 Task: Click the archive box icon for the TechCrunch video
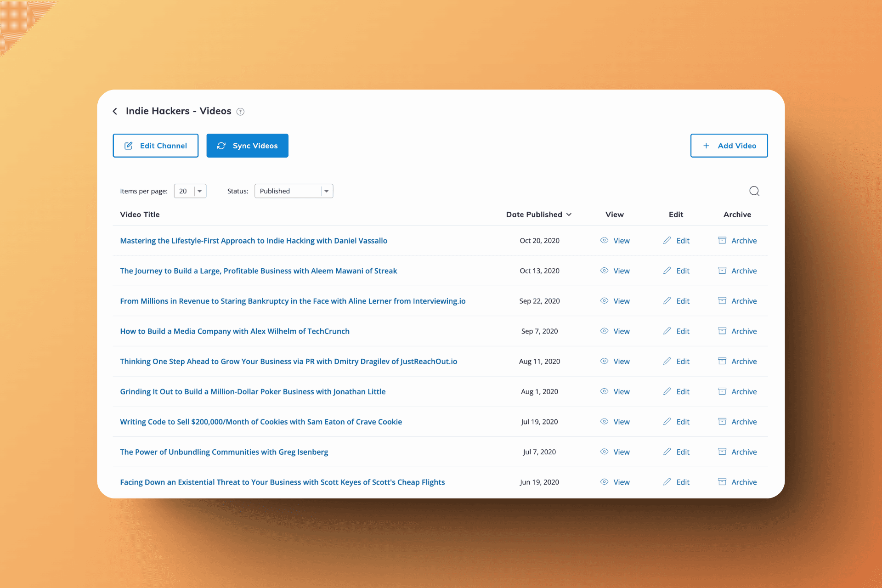(722, 331)
